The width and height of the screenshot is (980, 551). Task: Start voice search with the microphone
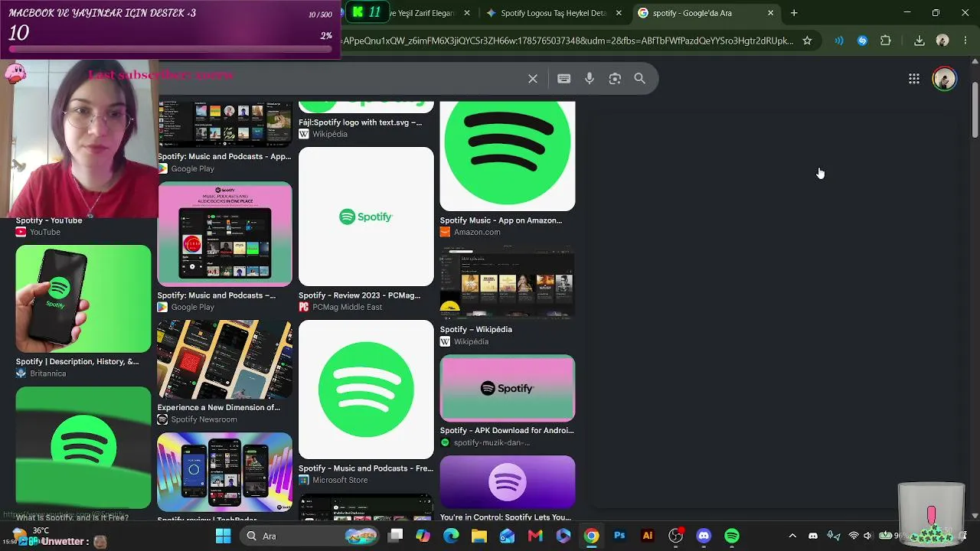coord(590,79)
